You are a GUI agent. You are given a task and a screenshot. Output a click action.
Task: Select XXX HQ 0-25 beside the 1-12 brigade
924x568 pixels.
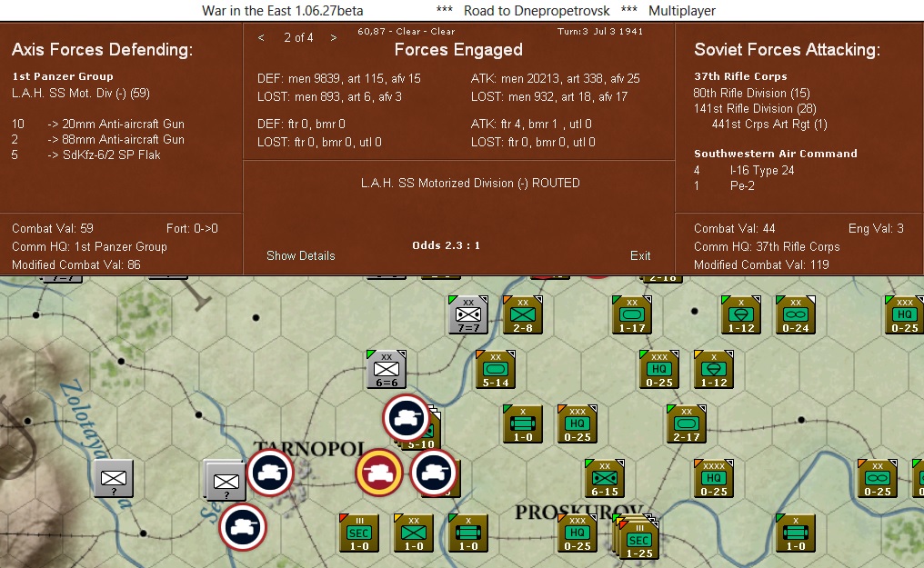tap(658, 369)
